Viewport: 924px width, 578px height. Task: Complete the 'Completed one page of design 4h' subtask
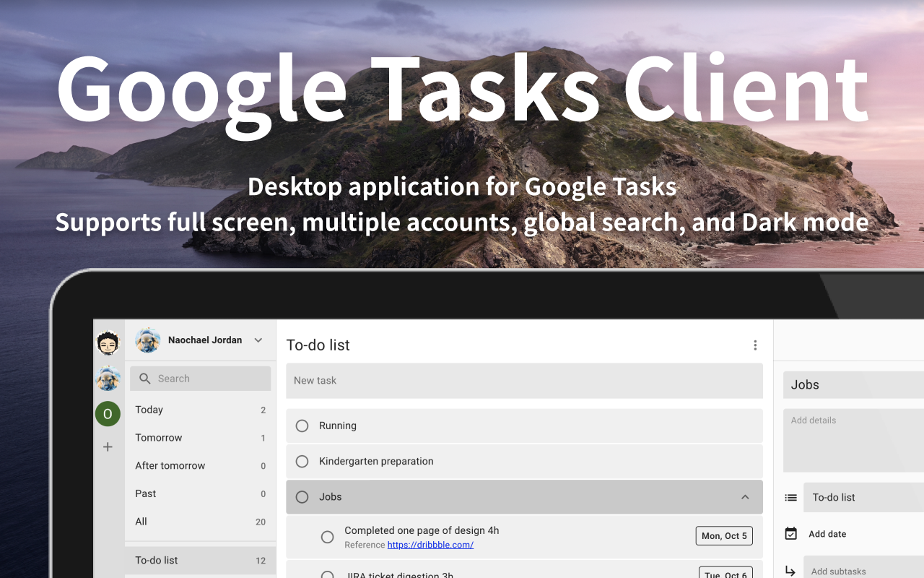328,537
